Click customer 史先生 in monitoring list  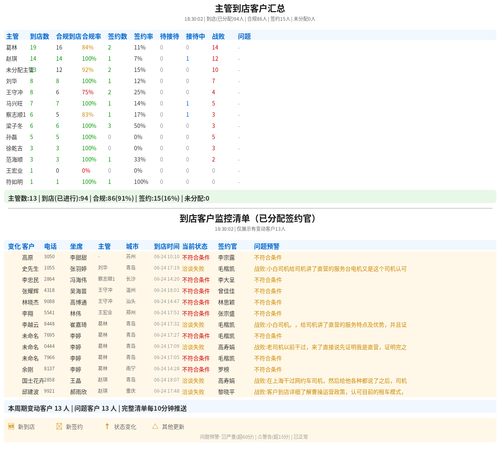point(30,269)
